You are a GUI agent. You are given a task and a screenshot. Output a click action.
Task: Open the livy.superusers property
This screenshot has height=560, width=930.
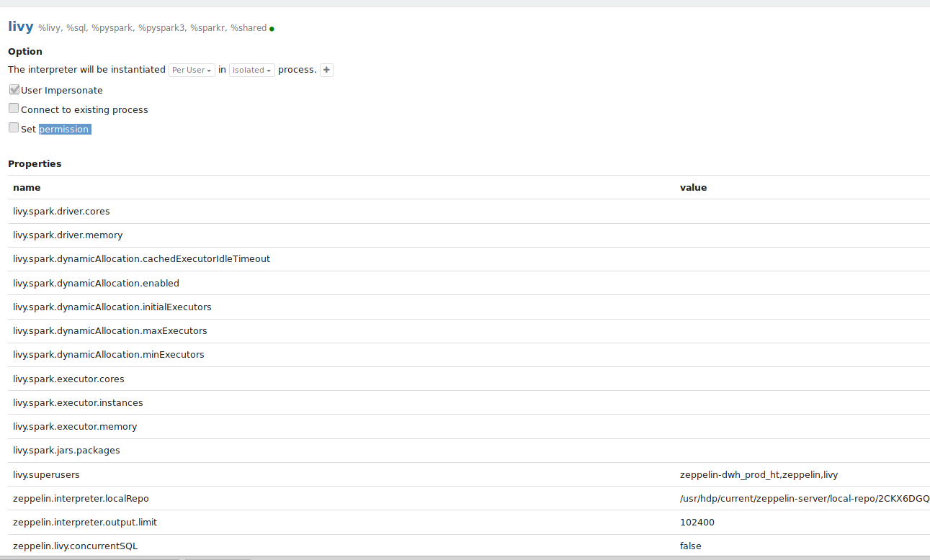(x=46, y=474)
